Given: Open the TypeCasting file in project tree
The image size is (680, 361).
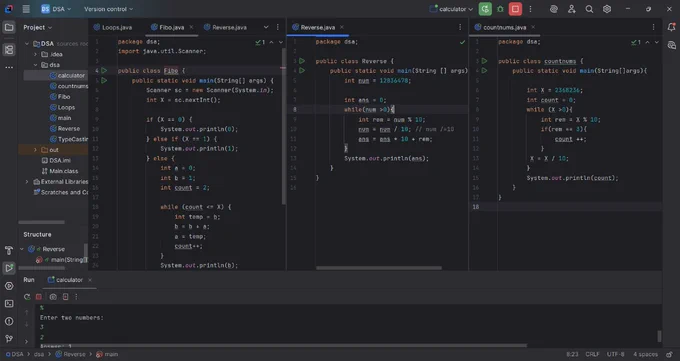Looking at the screenshot, I should tap(69, 139).
